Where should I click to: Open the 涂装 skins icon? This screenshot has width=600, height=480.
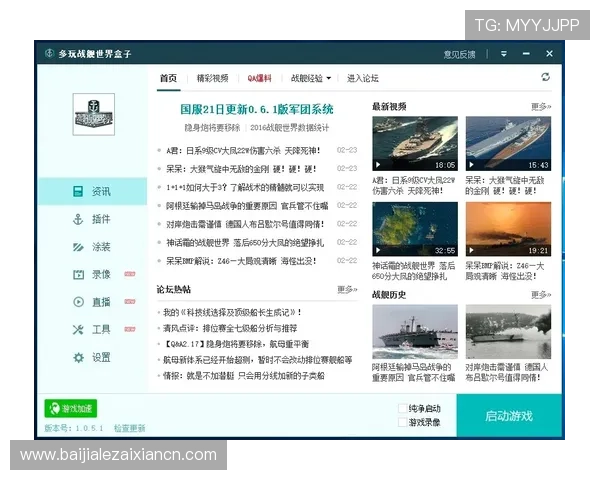click(78, 247)
